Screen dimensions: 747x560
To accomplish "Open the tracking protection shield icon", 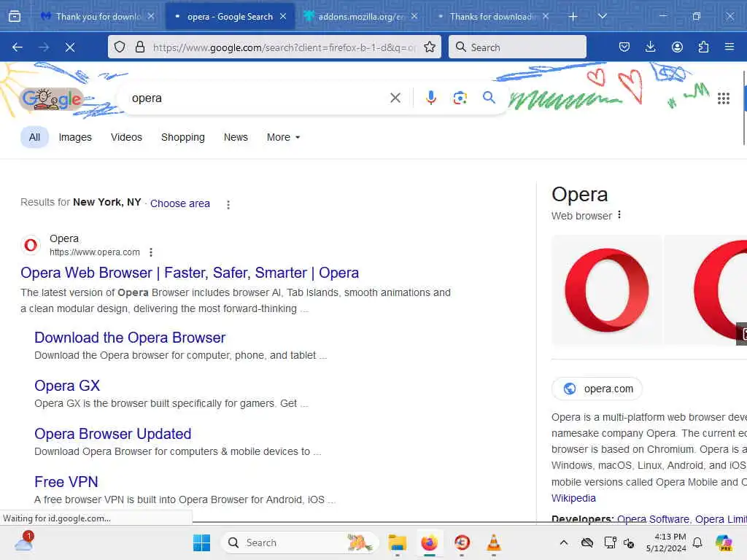I will pos(120,47).
